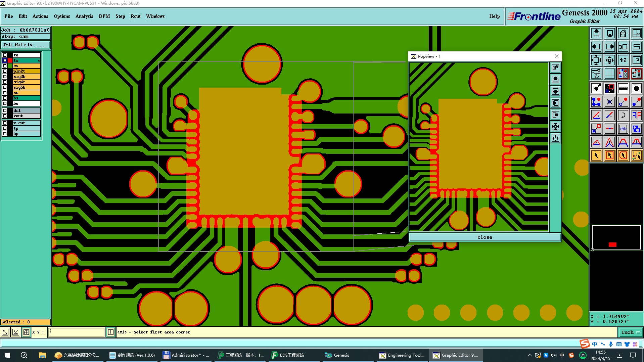Viewport: 644px width, 362px height.
Task: Open the Inch units dropdown
Action: pyautogui.click(x=631, y=332)
